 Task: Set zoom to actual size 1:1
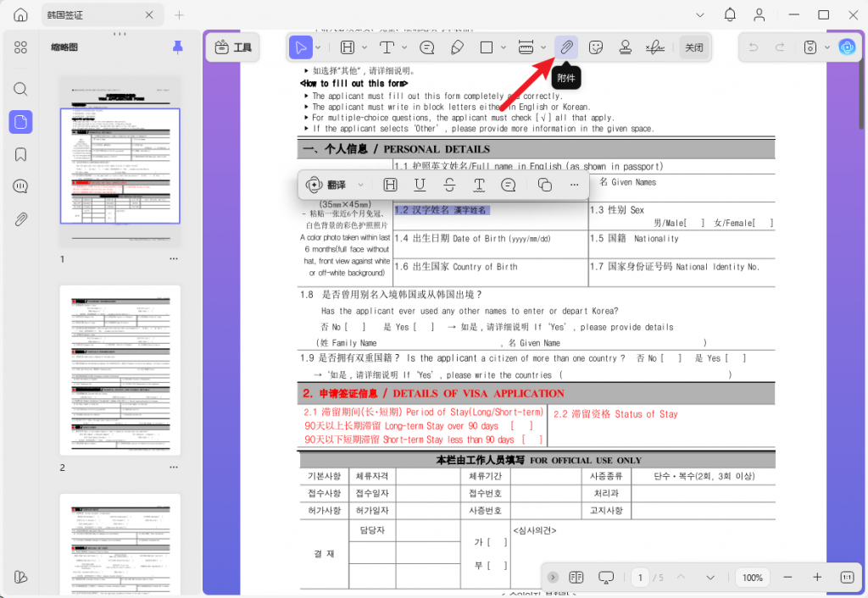[847, 578]
